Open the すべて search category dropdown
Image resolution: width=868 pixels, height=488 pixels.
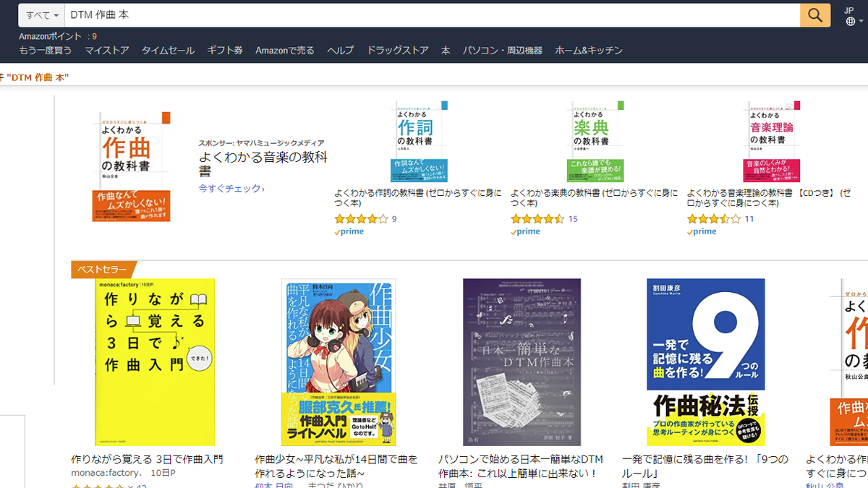click(x=42, y=15)
